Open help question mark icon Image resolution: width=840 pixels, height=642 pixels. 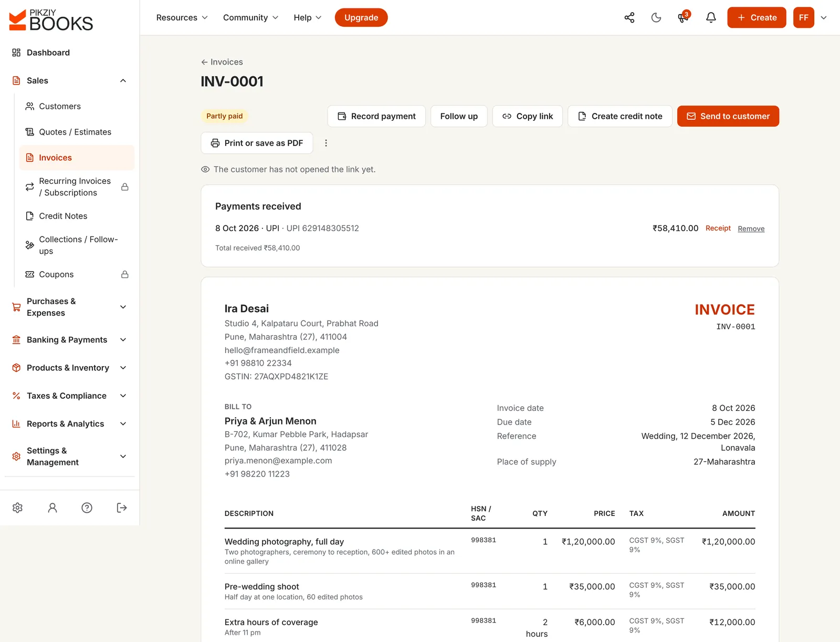(87, 508)
